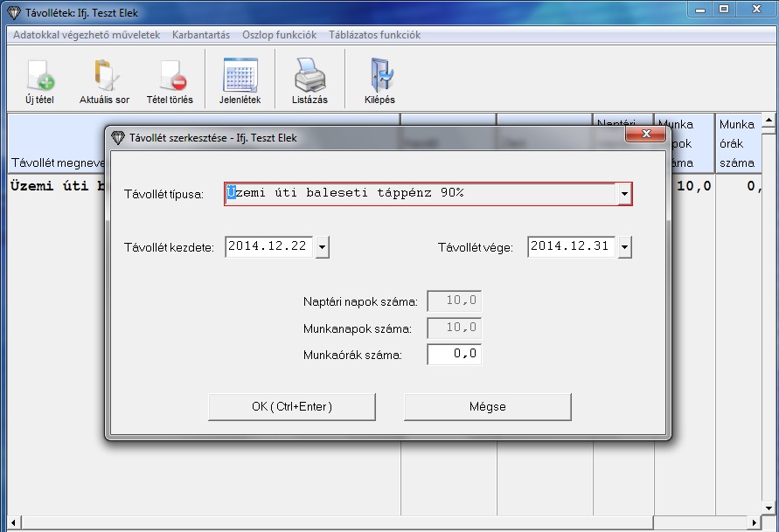Open the Jelenlétek calendar icon
Viewport: 779px width, 532px height.
coord(240,76)
